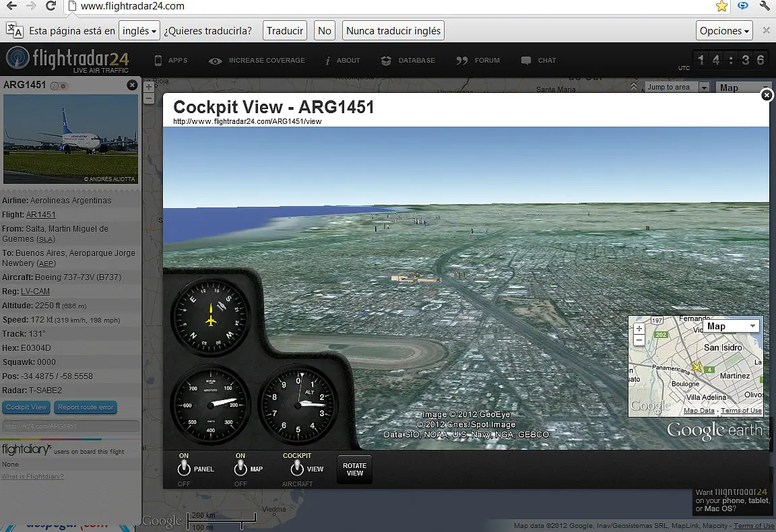Click the mobile app promo box

click(732, 500)
